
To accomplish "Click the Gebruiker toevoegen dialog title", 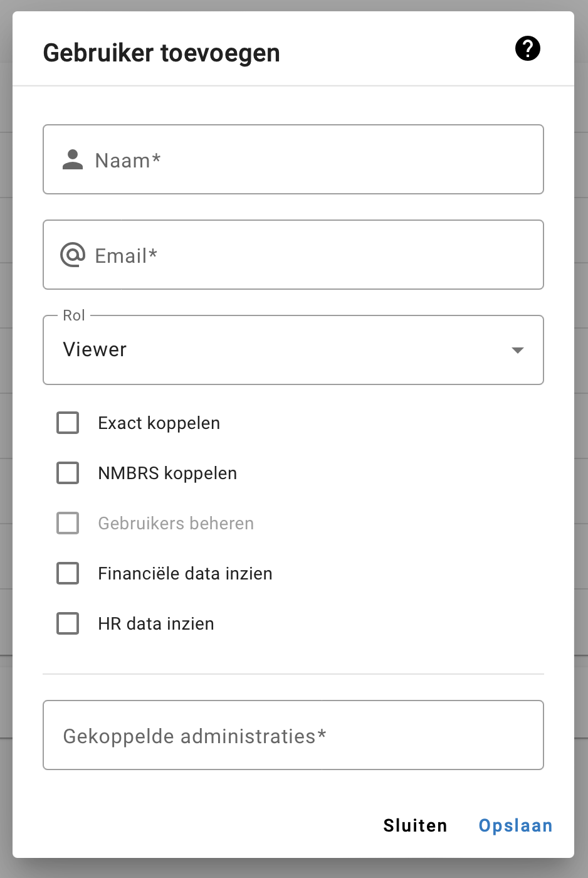I will coord(161,53).
